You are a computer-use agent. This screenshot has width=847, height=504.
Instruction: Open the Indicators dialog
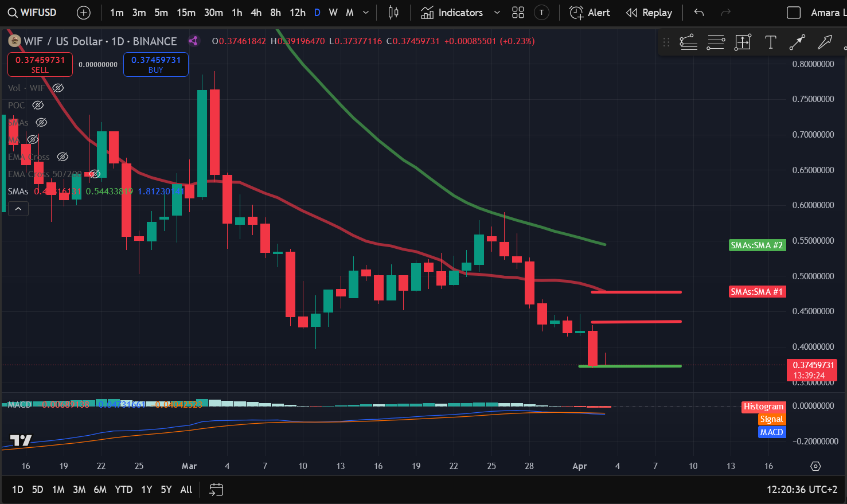coord(452,13)
